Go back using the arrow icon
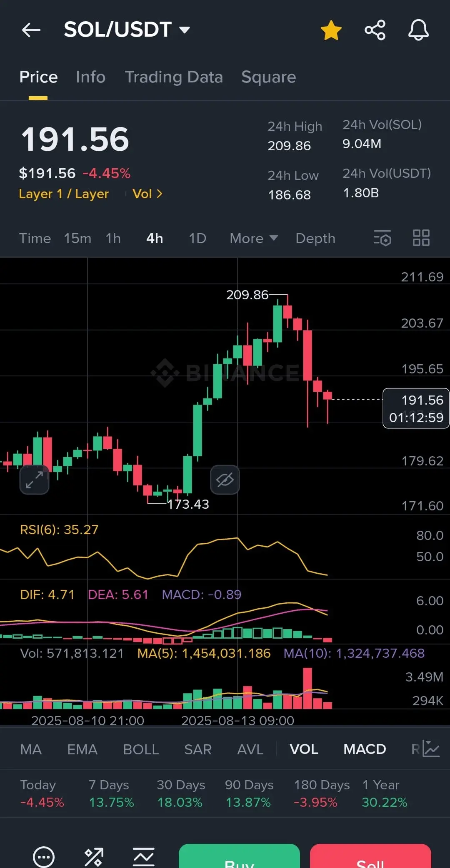The height and width of the screenshot is (868, 450). click(x=31, y=30)
